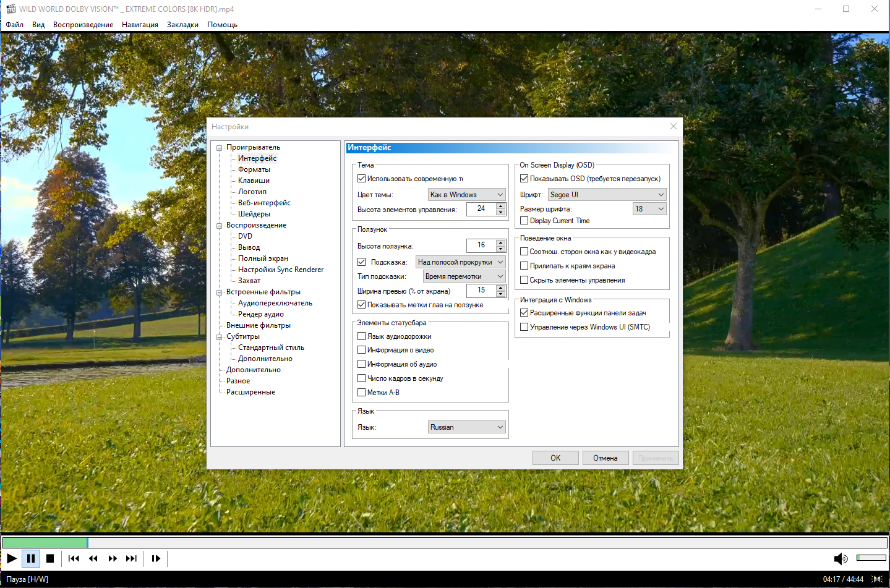Open the Russian language dropdown
890x588 pixels.
point(467,427)
